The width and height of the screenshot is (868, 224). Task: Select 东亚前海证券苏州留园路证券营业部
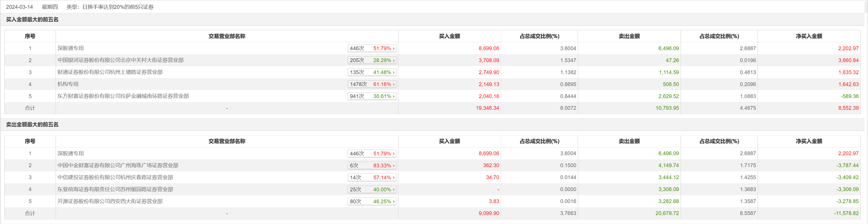[115, 189]
